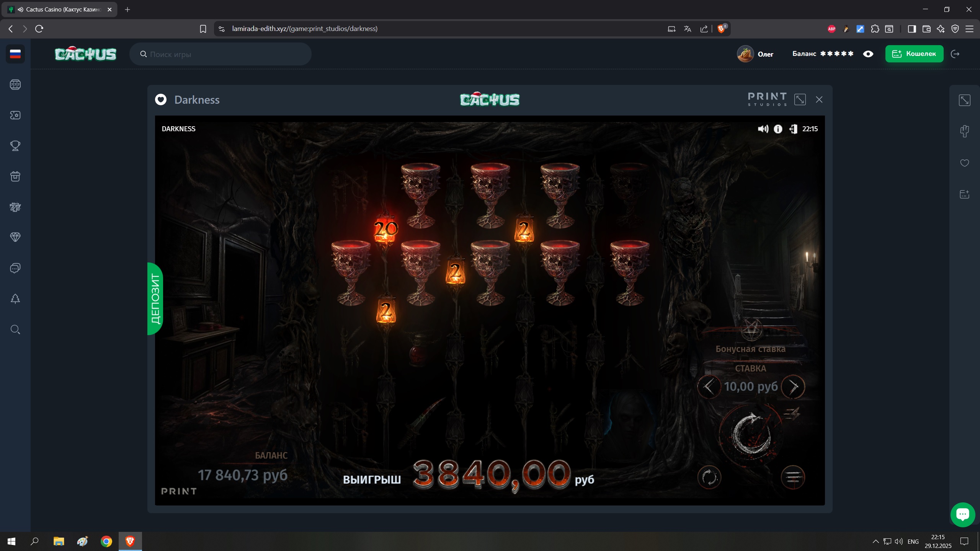Mute the game sound speaker icon
980x551 pixels.
763,129
